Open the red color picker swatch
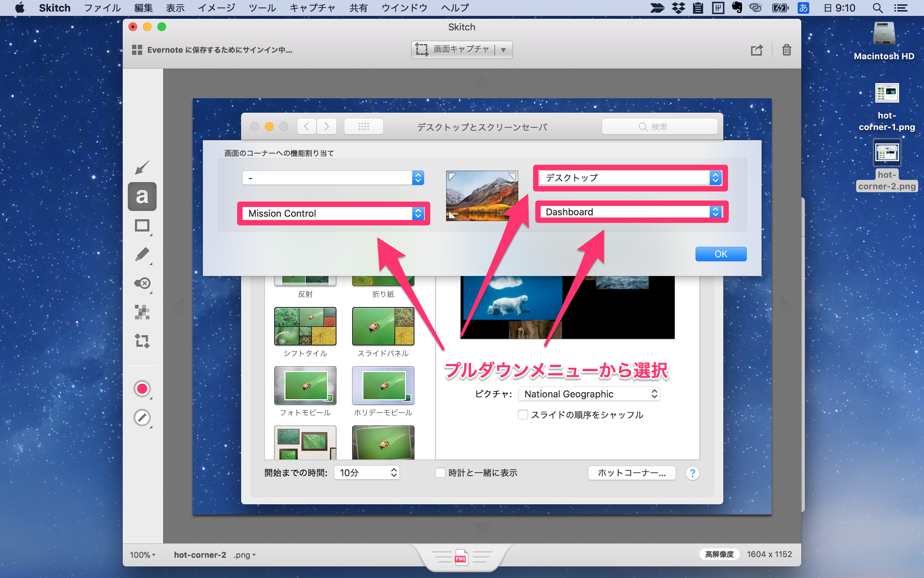924x578 pixels. (x=142, y=389)
